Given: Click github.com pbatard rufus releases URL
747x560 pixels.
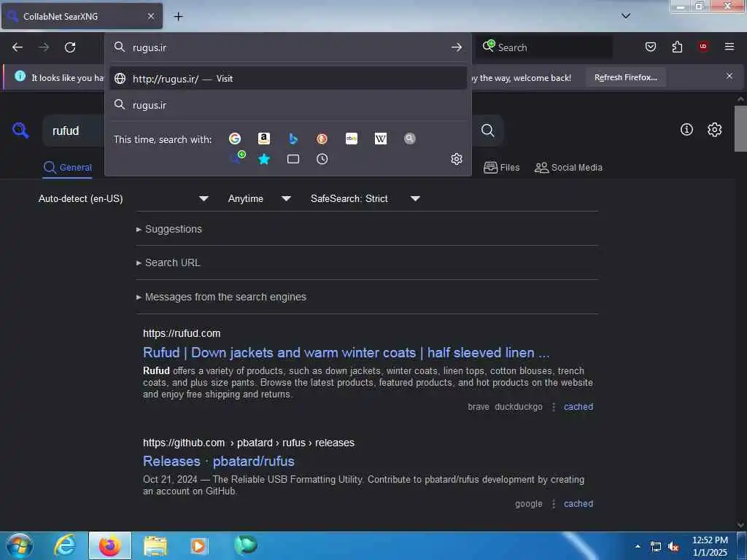Looking at the screenshot, I should tap(248, 443).
